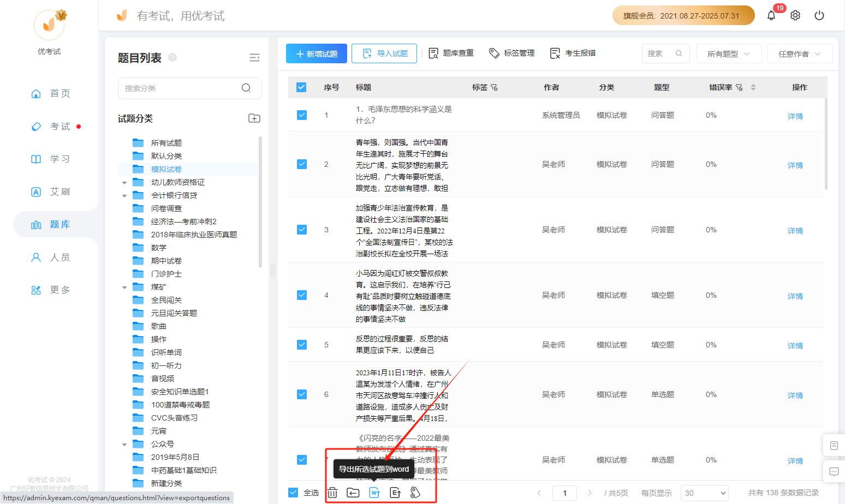This screenshot has width=845, height=504.
Task: Go to 首页 in the sidebar
Action: [50, 93]
